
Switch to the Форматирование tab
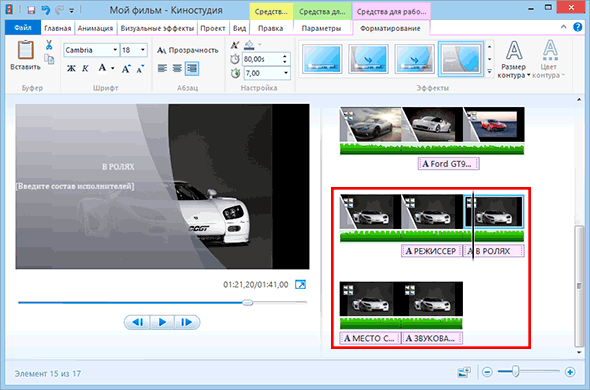point(390,28)
